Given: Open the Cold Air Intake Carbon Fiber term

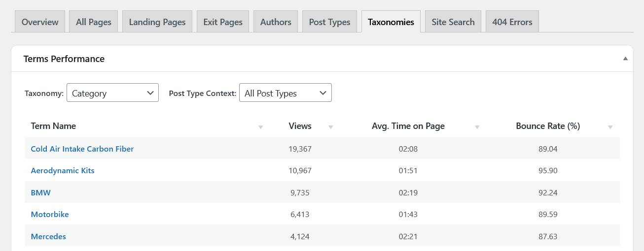Looking at the screenshot, I should (82, 149).
